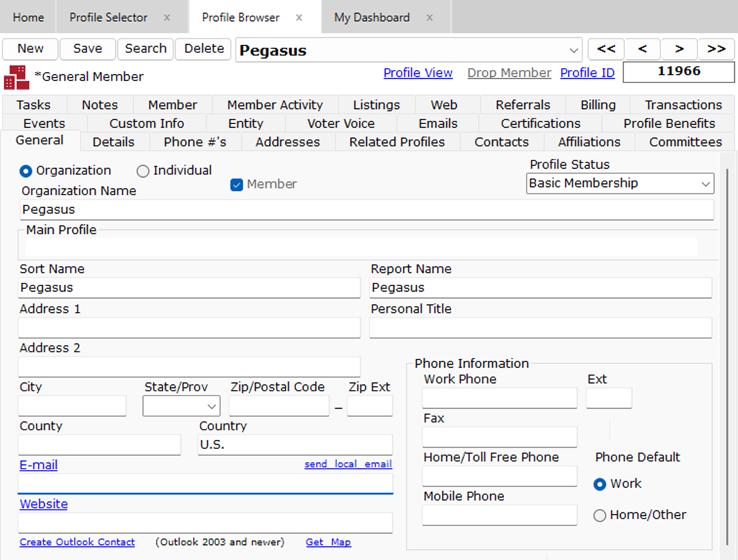The height and width of the screenshot is (560, 738).
Task: Uncheck the Member checkbox
Action: pos(236,185)
